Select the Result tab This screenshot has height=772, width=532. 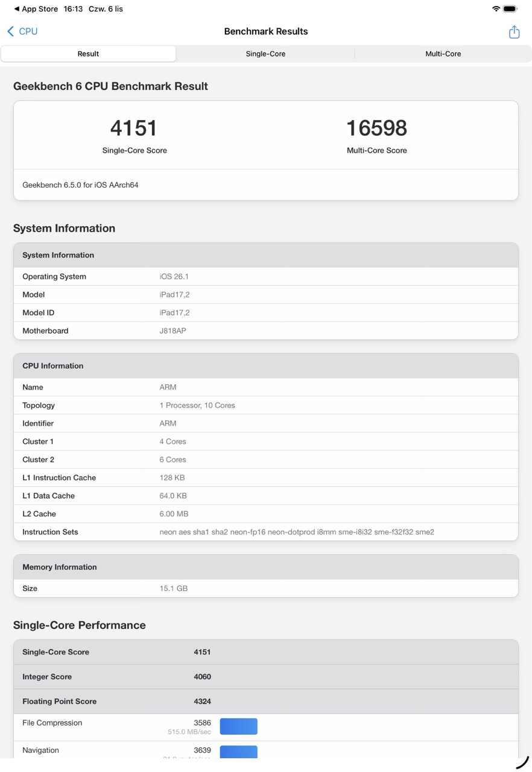88,54
